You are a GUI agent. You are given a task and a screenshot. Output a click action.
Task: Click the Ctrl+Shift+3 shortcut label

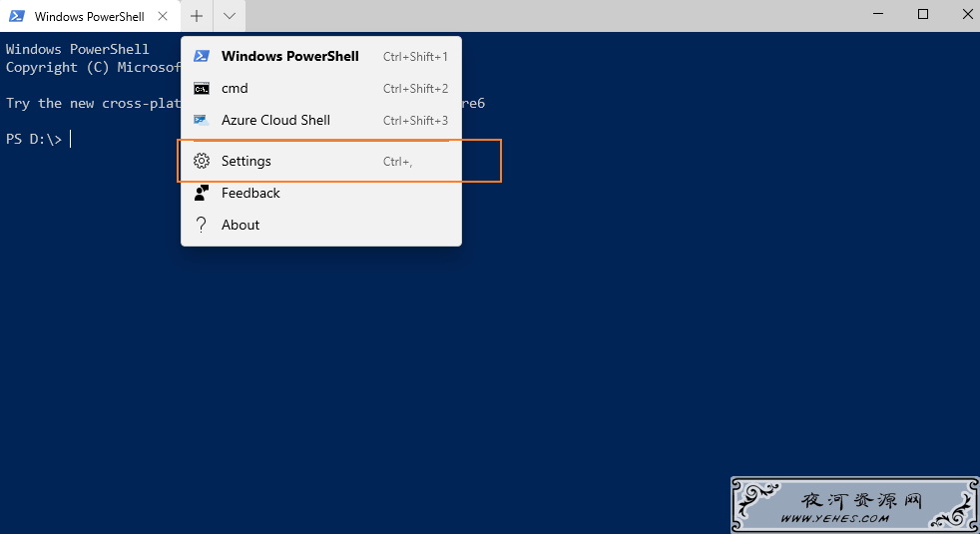[x=415, y=121]
